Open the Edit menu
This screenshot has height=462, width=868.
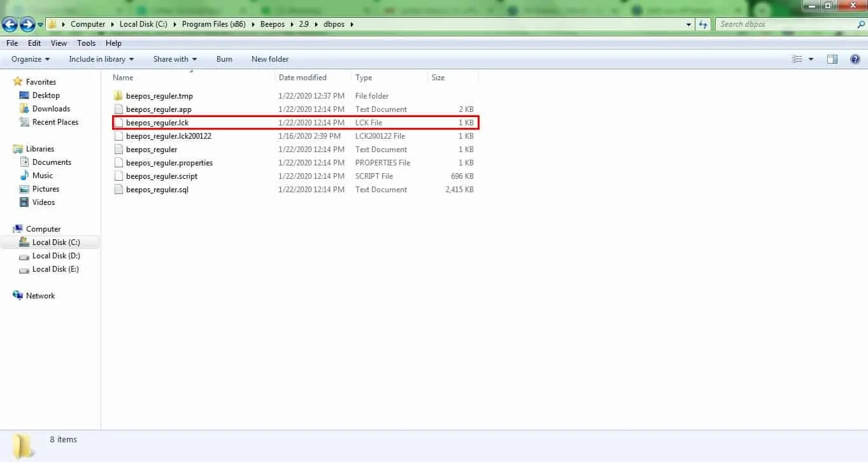coord(34,43)
